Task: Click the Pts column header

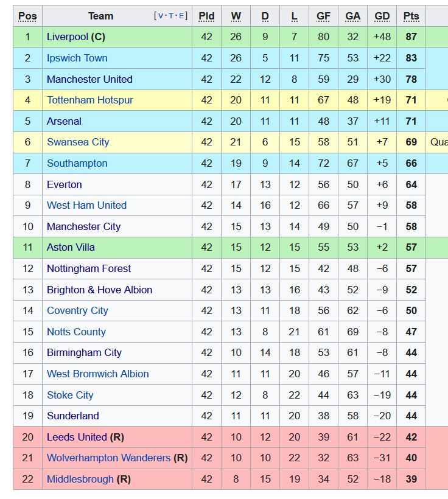Action: coord(411,16)
